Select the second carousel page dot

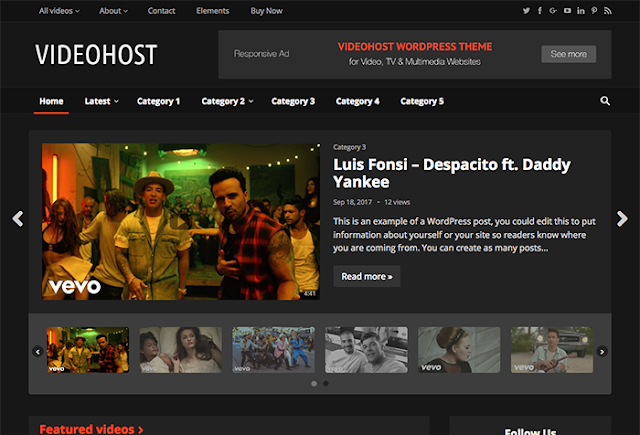coord(326,384)
